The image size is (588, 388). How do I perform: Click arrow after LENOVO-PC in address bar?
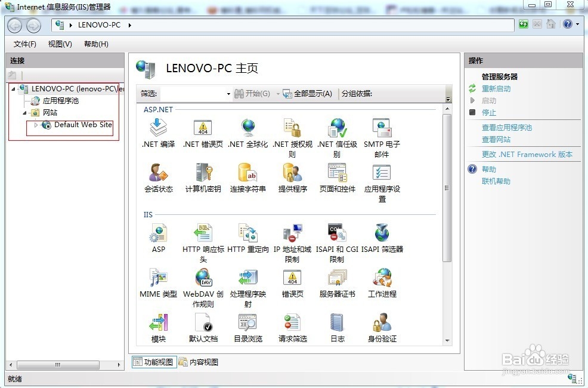[130, 25]
